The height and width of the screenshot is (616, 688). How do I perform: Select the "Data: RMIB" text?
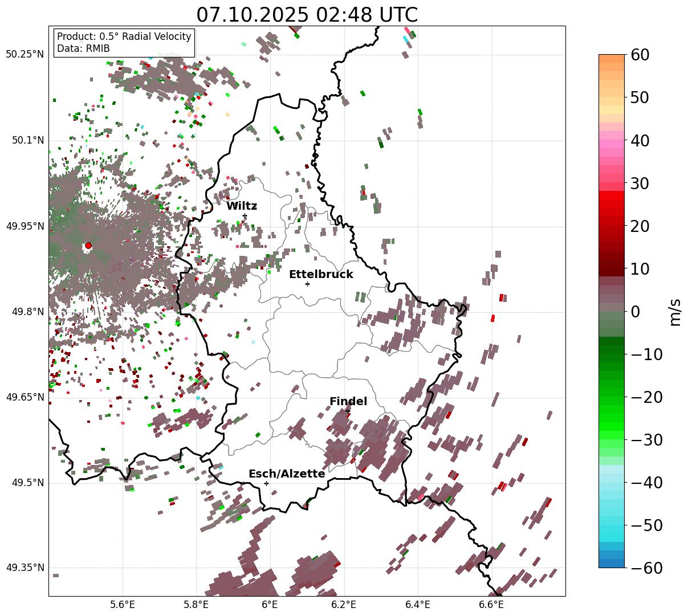83,48
